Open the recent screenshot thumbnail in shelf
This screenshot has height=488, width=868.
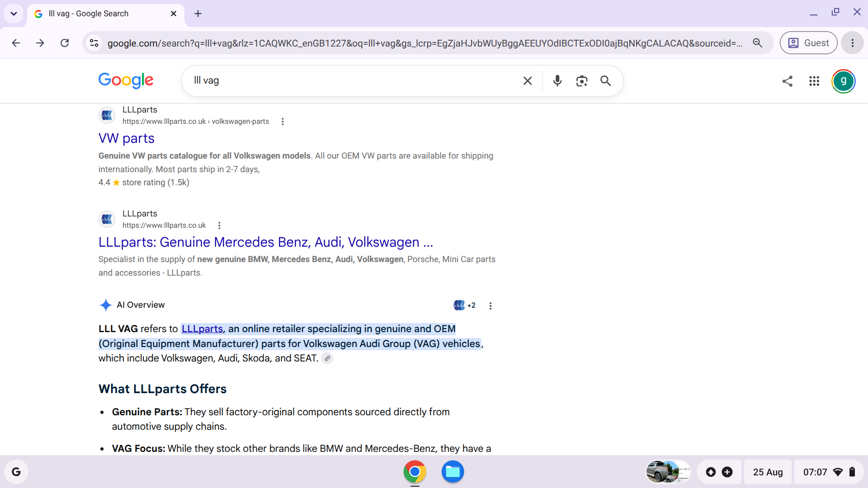pos(668,472)
